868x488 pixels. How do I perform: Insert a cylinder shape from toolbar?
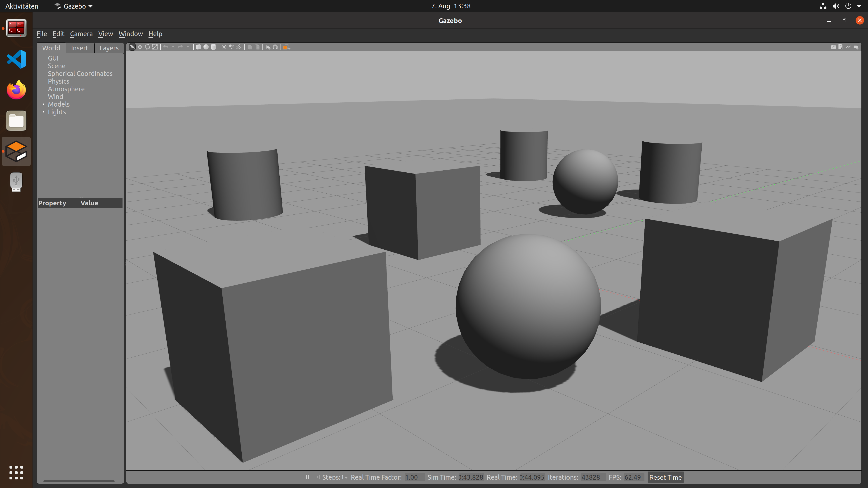tap(213, 47)
